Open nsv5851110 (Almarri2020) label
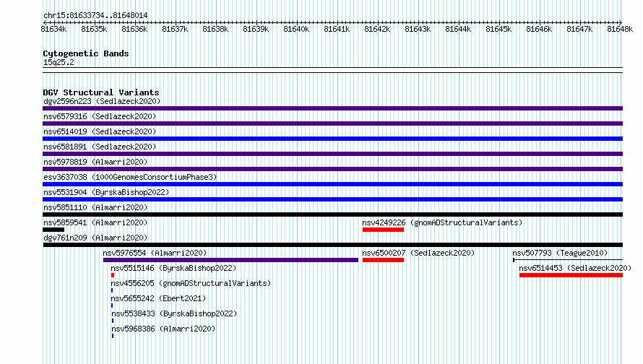This screenshot has width=643, height=364. pyautogui.click(x=95, y=207)
